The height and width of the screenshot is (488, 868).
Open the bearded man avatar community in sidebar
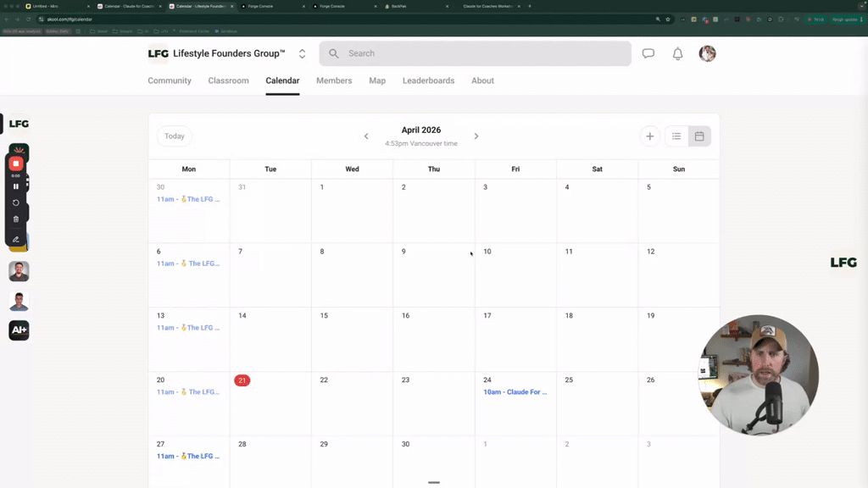[19, 271]
